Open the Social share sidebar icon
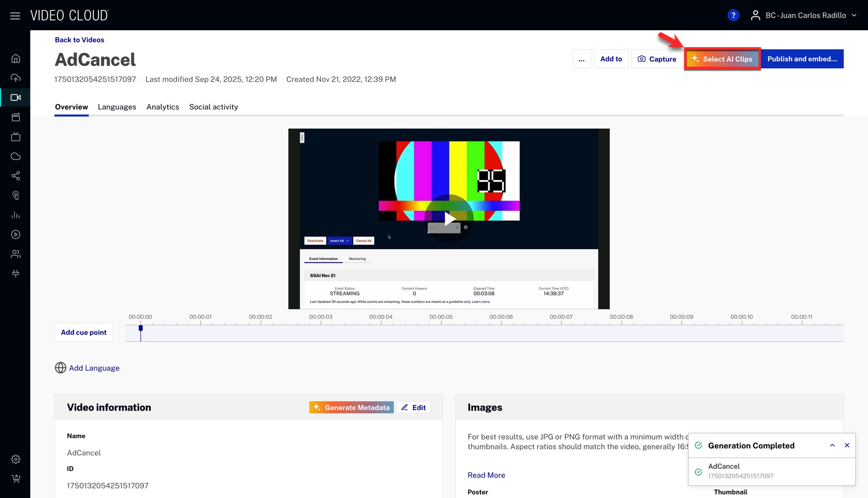This screenshot has width=868, height=498. 16,176
